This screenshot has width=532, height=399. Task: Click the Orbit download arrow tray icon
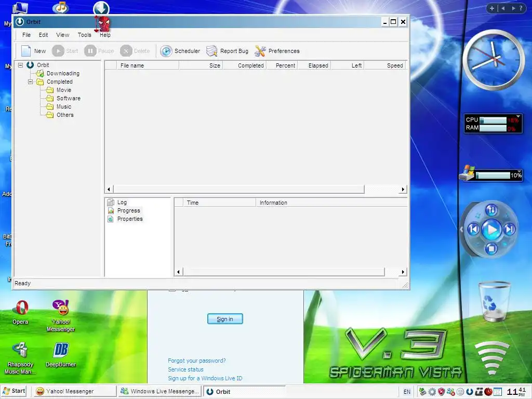[x=470, y=392]
